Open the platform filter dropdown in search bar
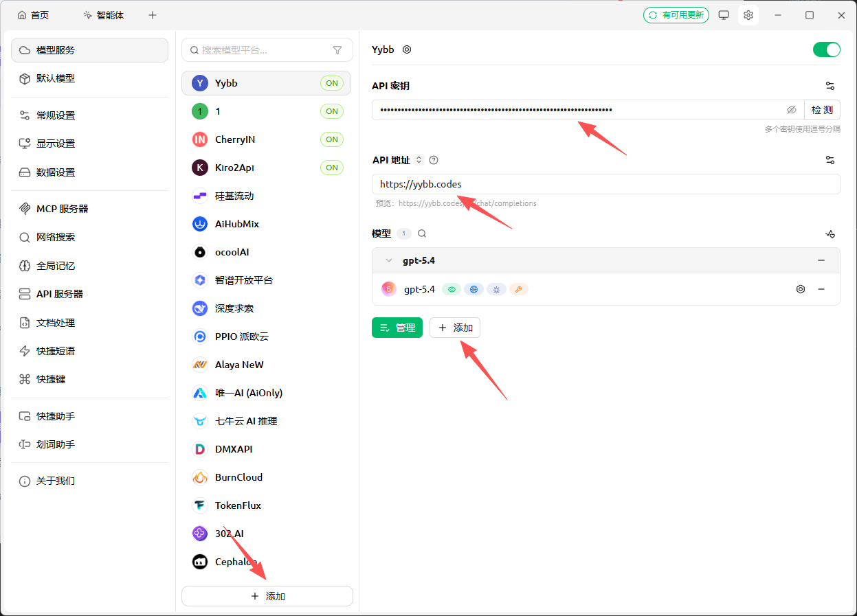 (x=337, y=50)
